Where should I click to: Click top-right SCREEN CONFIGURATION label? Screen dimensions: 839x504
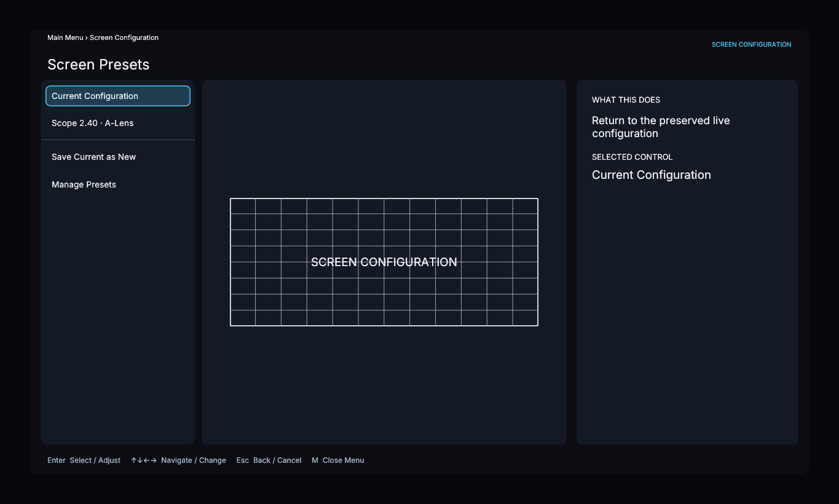click(751, 44)
